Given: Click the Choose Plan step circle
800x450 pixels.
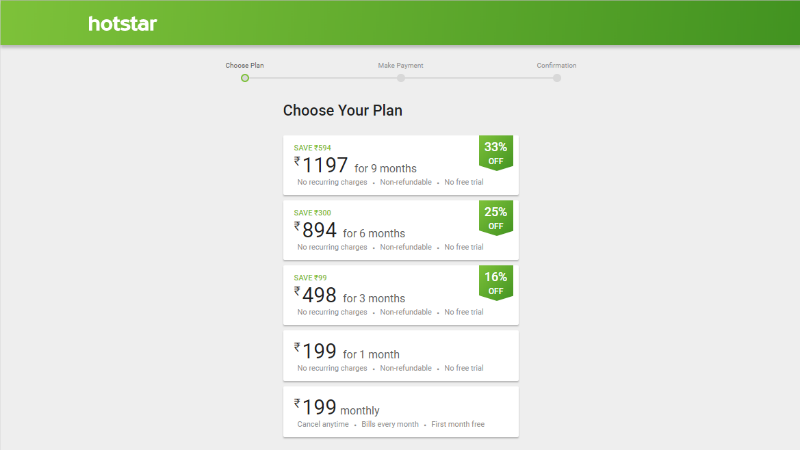Looking at the screenshot, I should click(x=245, y=78).
